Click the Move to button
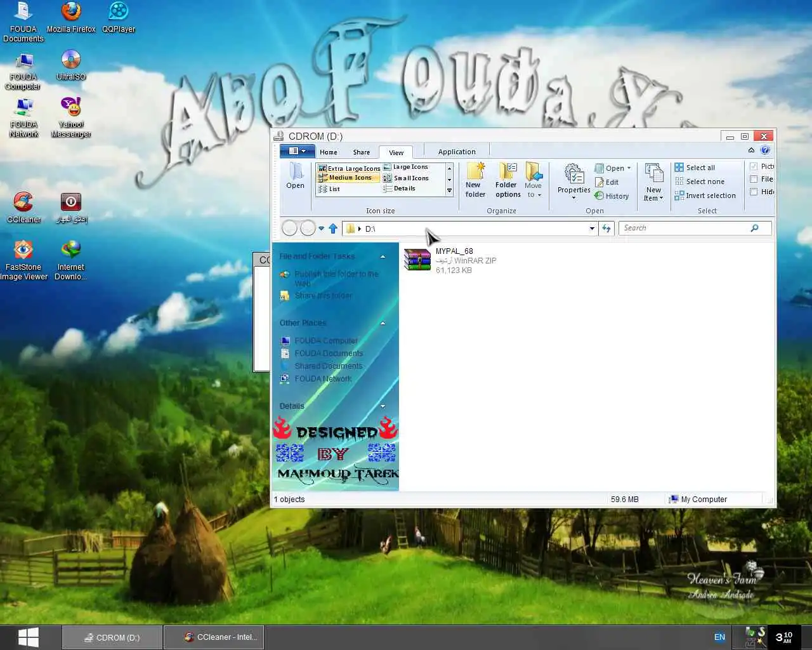812x650 pixels. coord(533,180)
